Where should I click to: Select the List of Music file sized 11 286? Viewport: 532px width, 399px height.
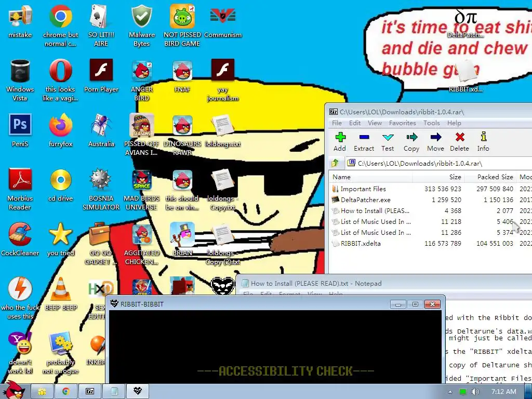click(376, 232)
